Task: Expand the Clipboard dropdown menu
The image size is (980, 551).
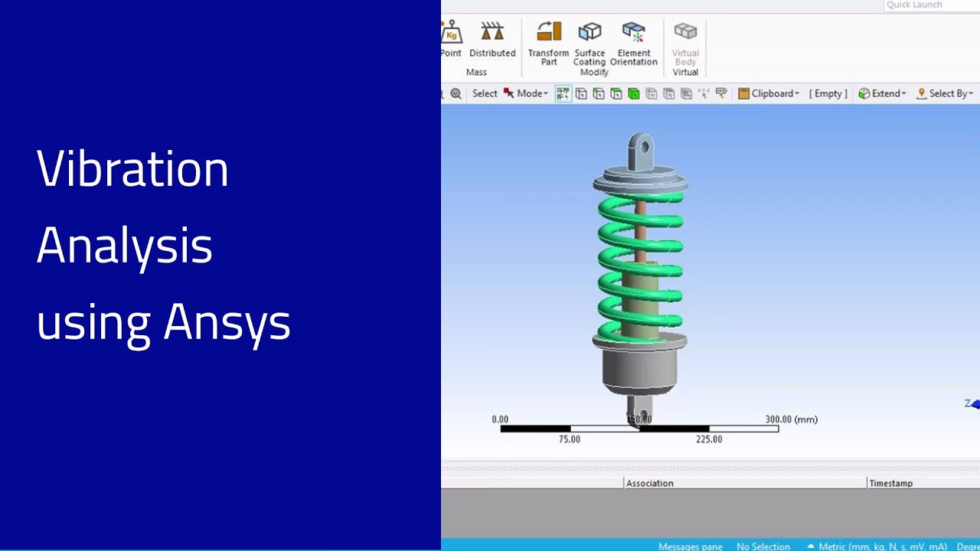Action: (769, 93)
